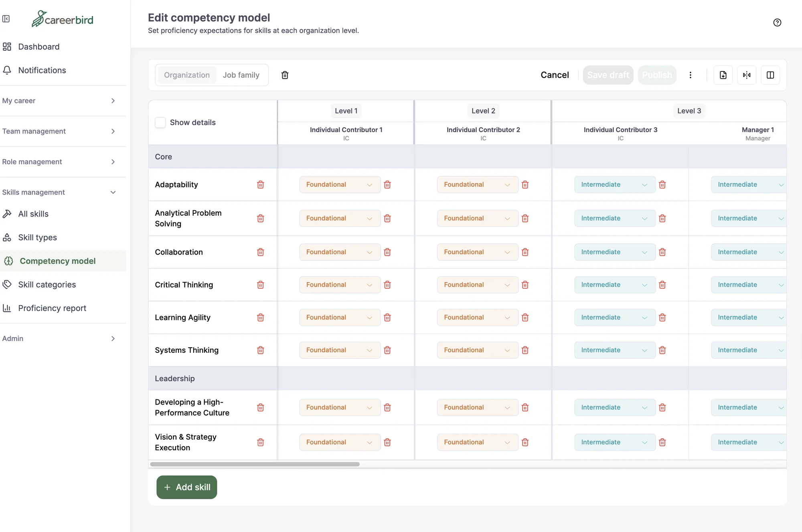Viewport: 802px width, 532px height.
Task: Click the Save draft button
Action: coord(608,75)
